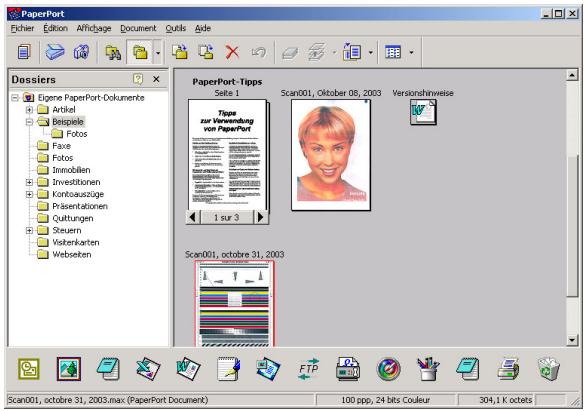Click the Word document send-to icon

[x=188, y=369]
